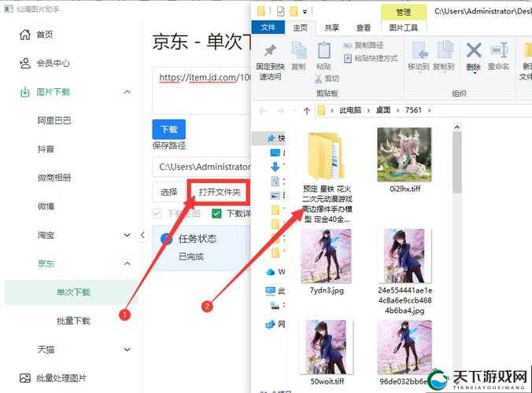The height and width of the screenshot is (393, 532).
Task: Click 粘贴快捷方式 in ribbon
Action: tap(371, 58)
